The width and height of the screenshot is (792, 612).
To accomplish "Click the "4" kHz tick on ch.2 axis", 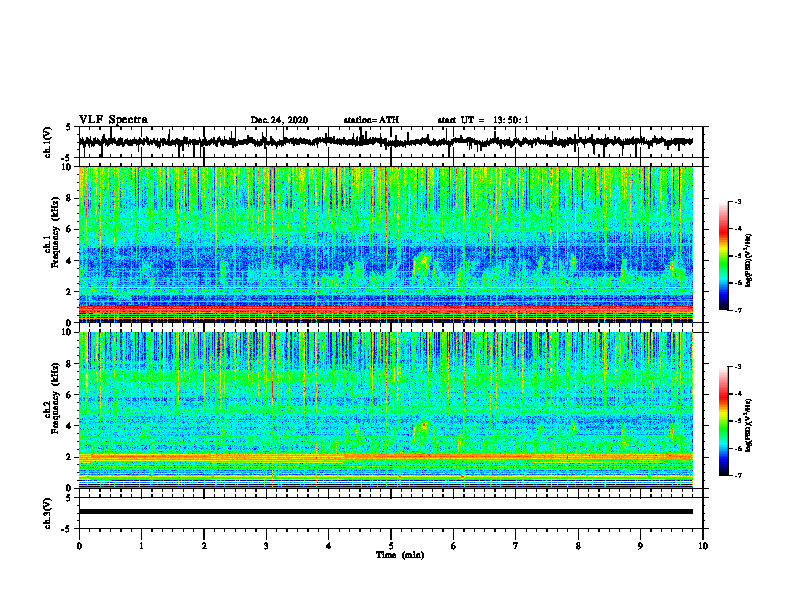I will 70,426.
